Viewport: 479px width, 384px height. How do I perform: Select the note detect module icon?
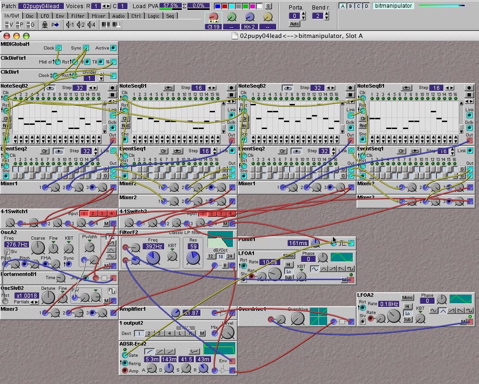coord(44,25)
